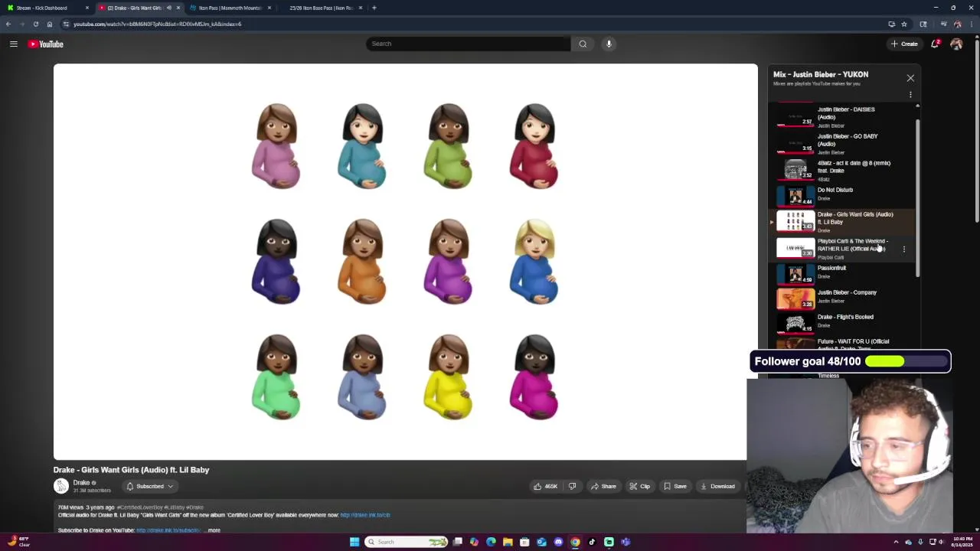Go back with browser back arrow
The width and height of the screenshot is (980, 551).
[8, 24]
